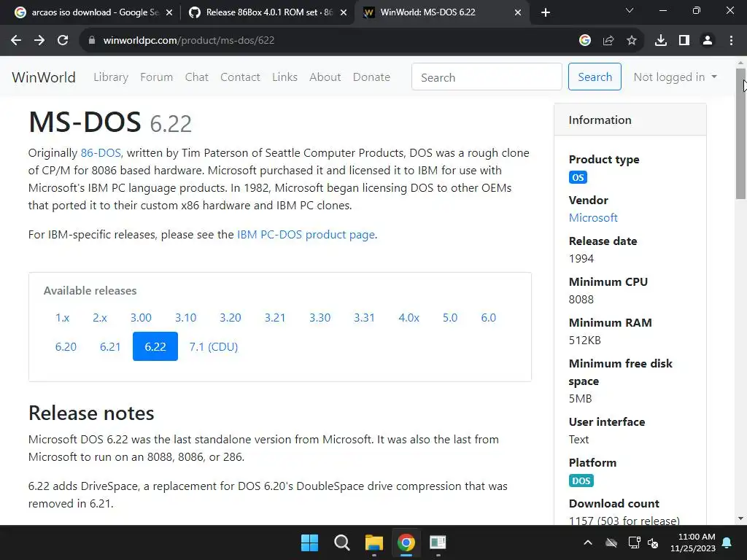Click the active 6.22 release button
Screen dimensions: 747x560
(x=155, y=346)
